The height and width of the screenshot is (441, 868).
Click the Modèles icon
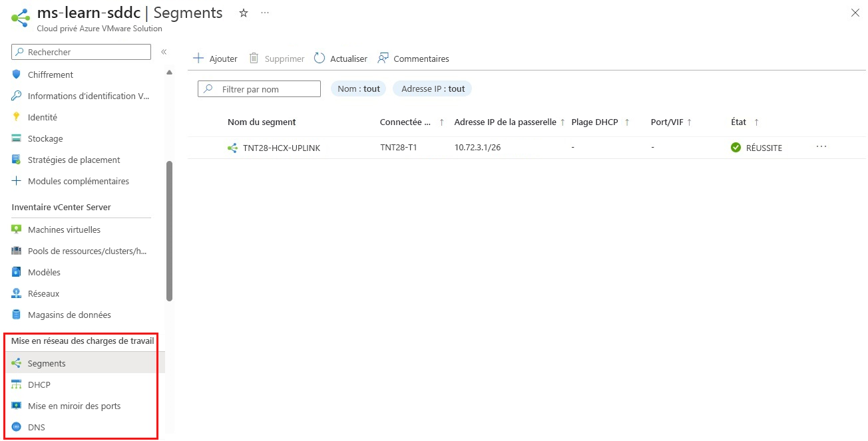[x=17, y=272]
